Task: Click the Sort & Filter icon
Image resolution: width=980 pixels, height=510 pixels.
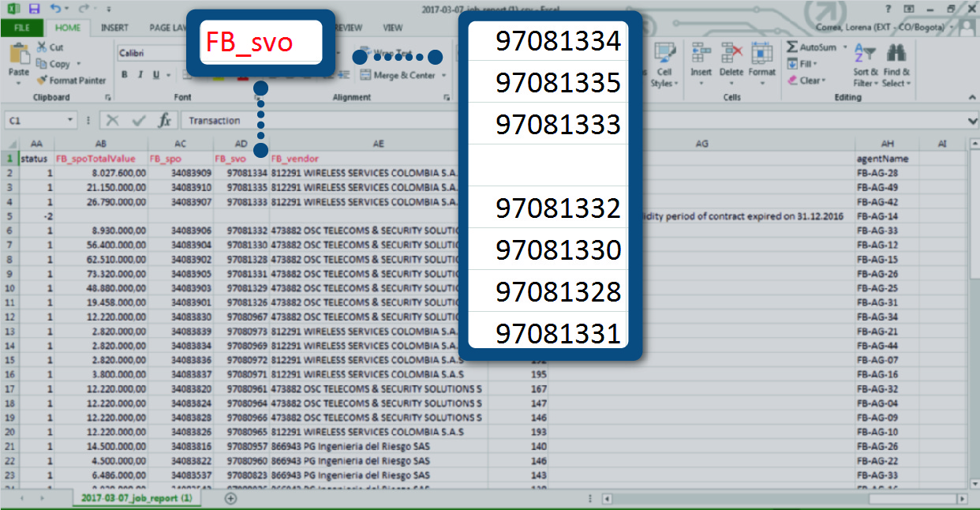Action: [x=866, y=55]
